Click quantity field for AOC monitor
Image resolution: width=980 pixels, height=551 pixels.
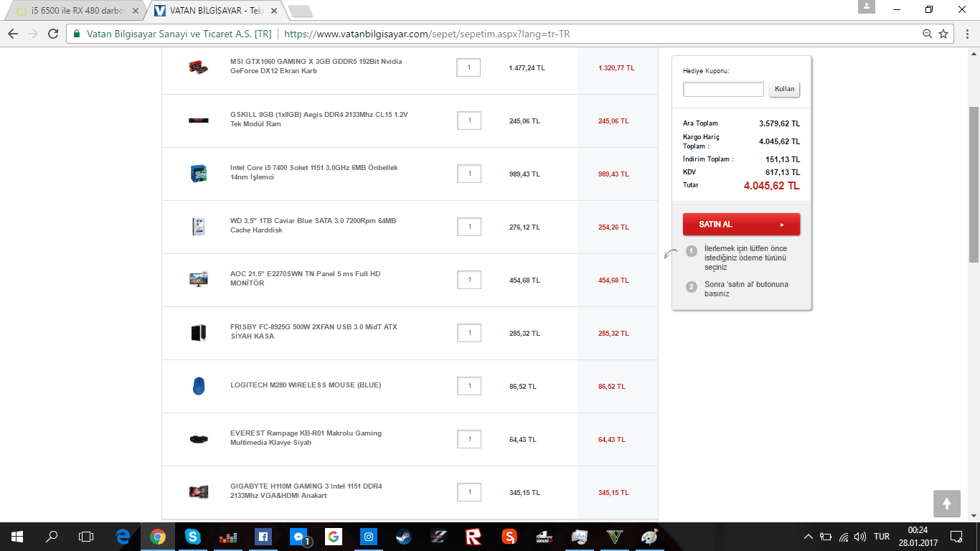[x=468, y=280]
